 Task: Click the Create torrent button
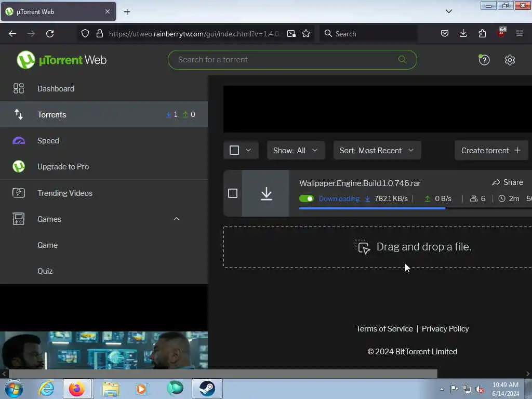click(491, 150)
